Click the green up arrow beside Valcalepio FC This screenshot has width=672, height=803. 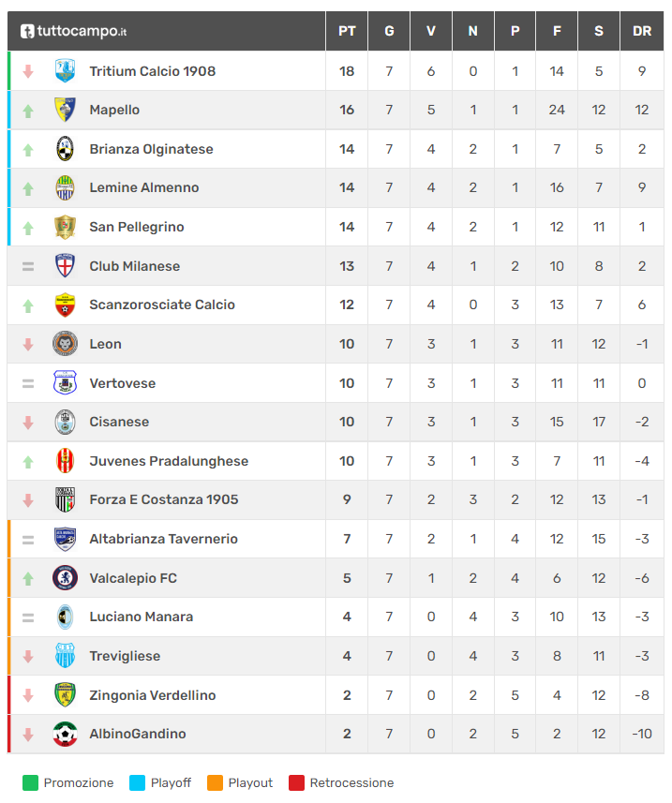point(28,578)
